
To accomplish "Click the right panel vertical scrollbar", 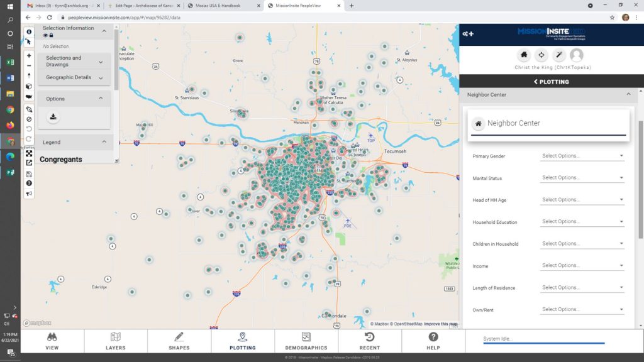I will click(641, 180).
